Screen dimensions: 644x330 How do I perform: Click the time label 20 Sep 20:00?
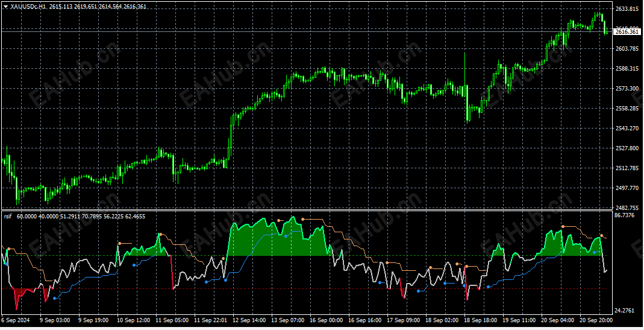coord(596,320)
